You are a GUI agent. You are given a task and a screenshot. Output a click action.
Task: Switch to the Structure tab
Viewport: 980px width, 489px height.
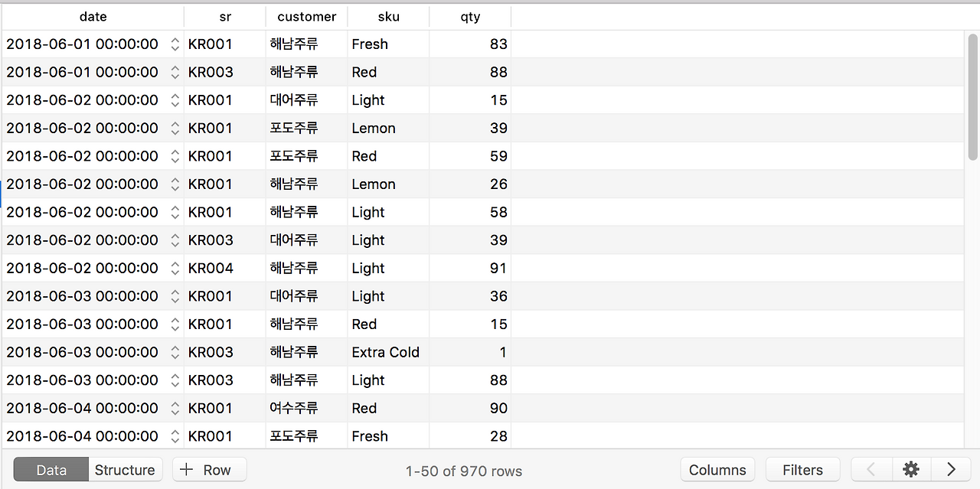(x=125, y=469)
